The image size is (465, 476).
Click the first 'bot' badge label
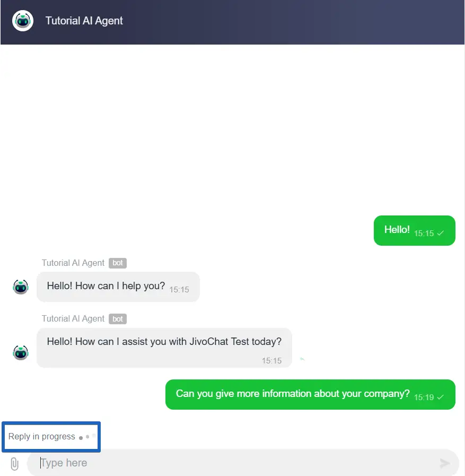click(x=118, y=263)
